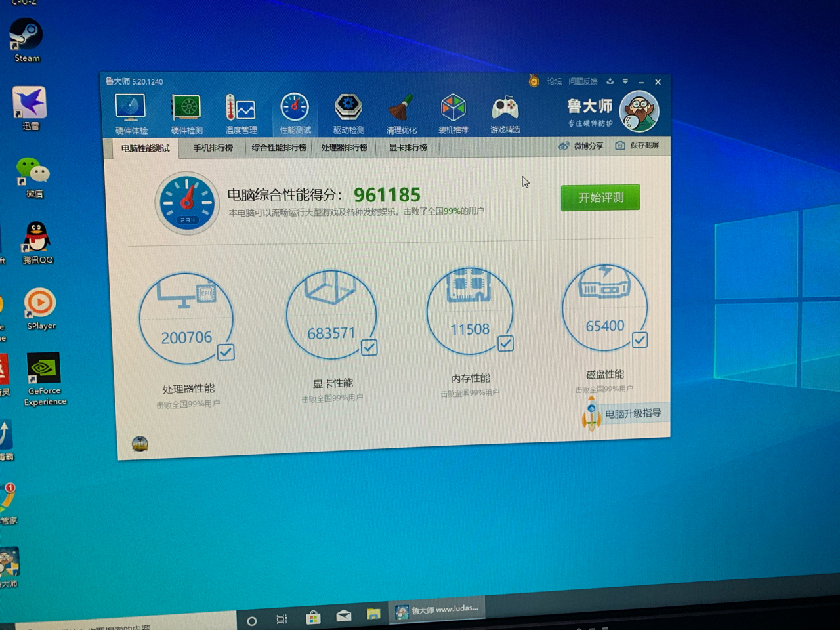Uncheck the 磁盘性能 test checkbox
Image resolution: width=840 pixels, height=630 pixels.
pos(640,340)
